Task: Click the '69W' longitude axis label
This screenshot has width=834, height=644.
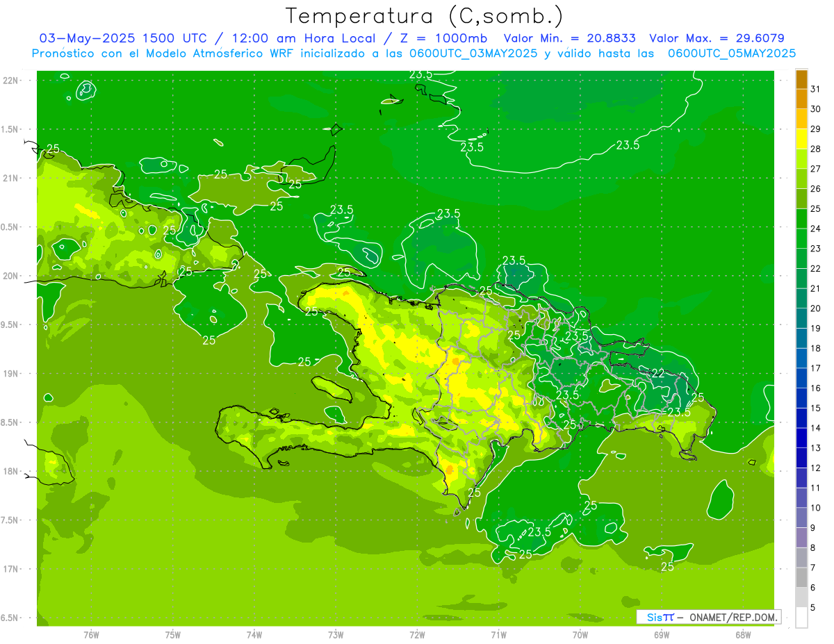Action: tap(662, 634)
